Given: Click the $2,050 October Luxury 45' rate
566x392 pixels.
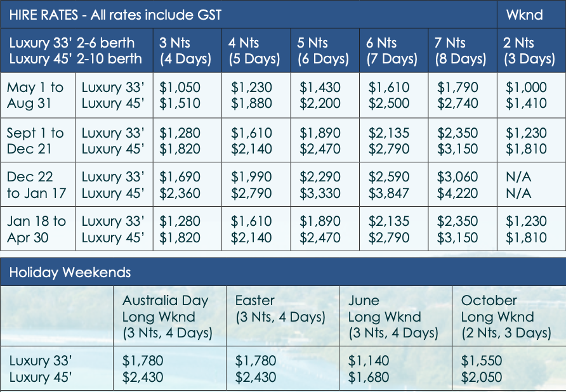Looking at the screenshot, I should point(482,377).
